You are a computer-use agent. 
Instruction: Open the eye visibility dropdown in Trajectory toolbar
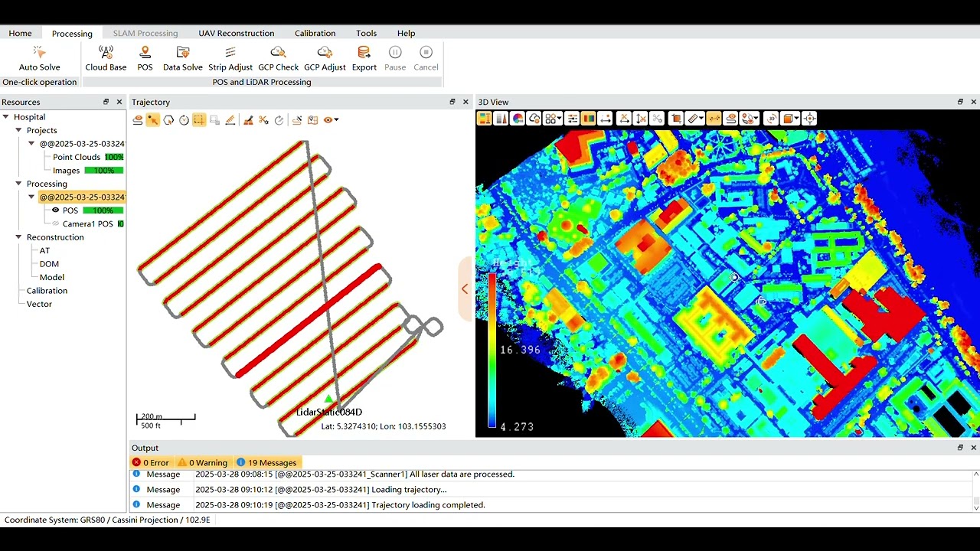pyautogui.click(x=336, y=119)
